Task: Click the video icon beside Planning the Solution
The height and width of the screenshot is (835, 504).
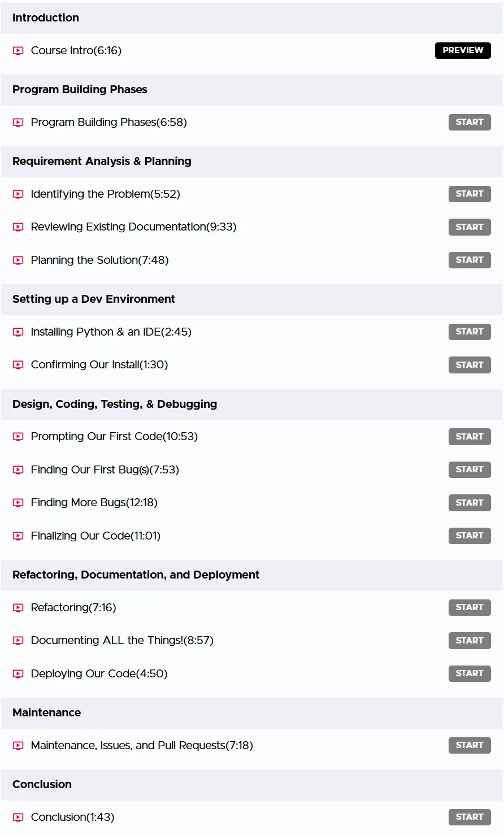Action: pyautogui.click(x=18, y=260)
